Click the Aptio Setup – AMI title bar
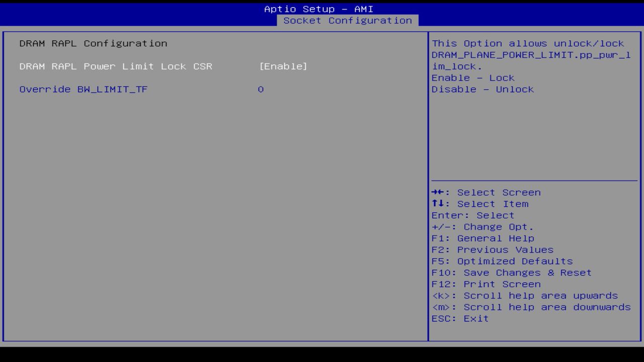The width and height of the screenshot is (644, 362). pos(319,9)
